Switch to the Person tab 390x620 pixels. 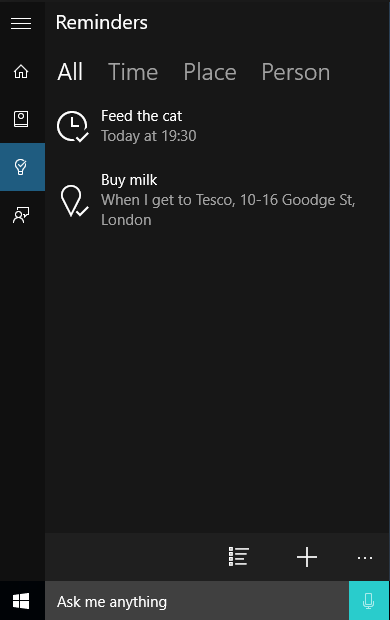pyautogui.click(x=295, y=72)
